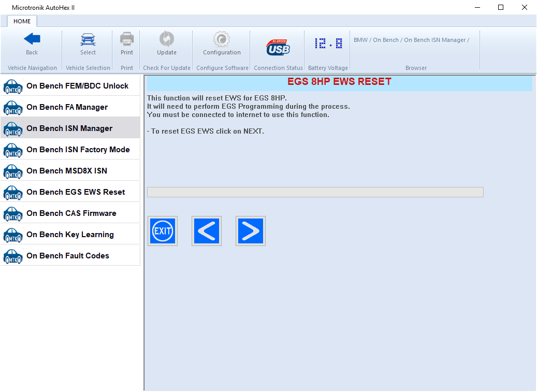
Task: Open On Bench EGS EWS Reset
Action: 70,192
